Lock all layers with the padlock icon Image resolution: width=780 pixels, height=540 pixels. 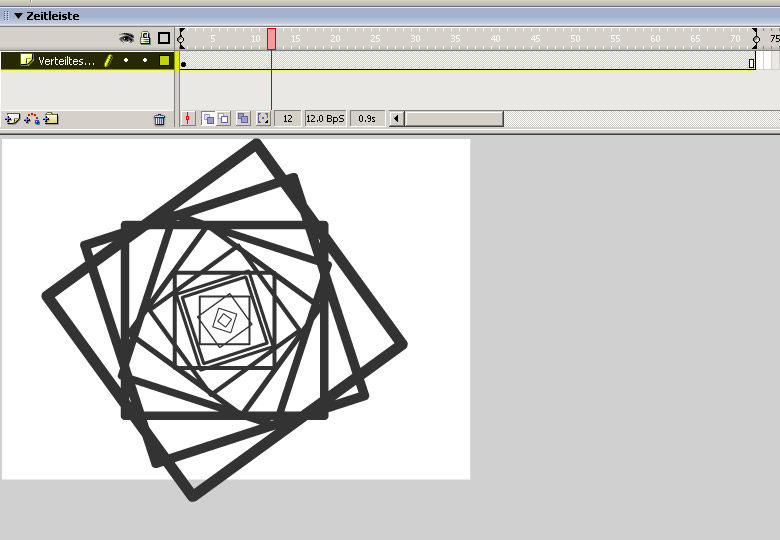click(145, 38)
